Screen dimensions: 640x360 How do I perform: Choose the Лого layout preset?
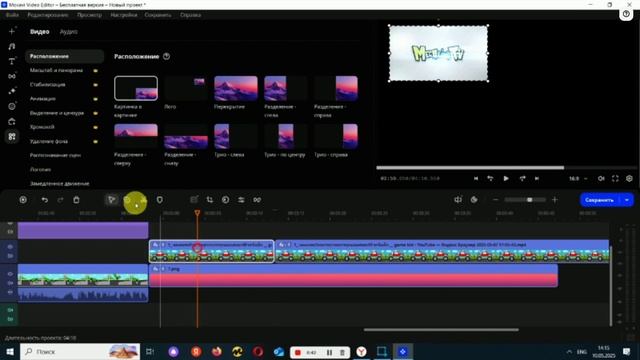point(186,88)
